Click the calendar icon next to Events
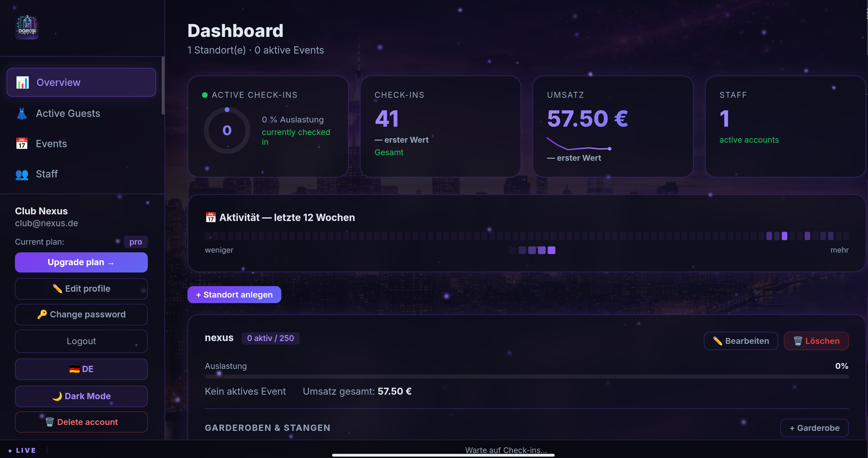The image size is (868, 458). [22, 143]
